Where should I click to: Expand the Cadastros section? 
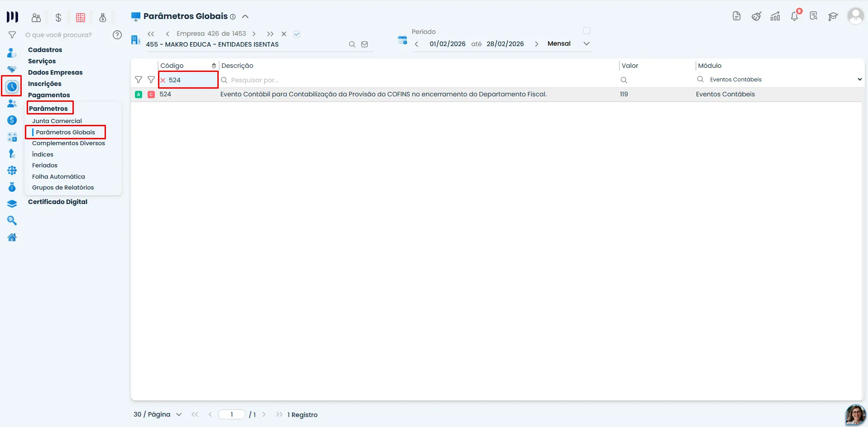(x=45, y=50)
